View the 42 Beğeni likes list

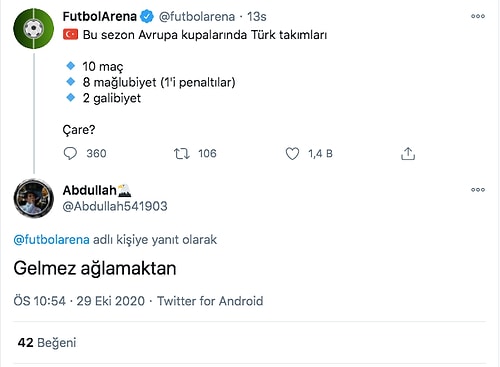47,342
